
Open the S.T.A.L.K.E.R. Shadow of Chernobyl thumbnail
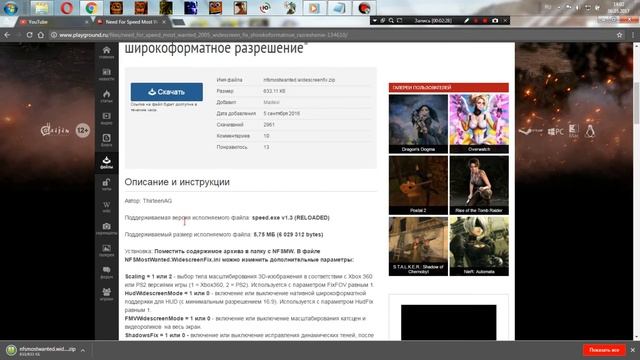(418, 246)
